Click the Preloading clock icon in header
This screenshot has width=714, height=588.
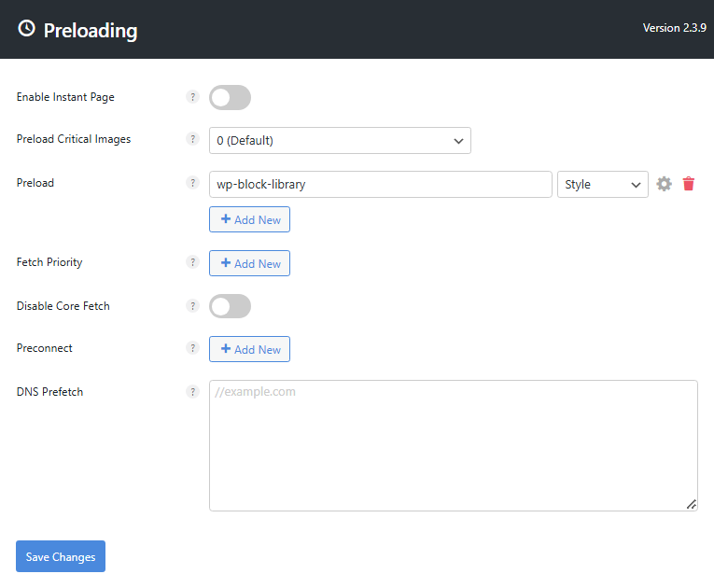(26, 28)
